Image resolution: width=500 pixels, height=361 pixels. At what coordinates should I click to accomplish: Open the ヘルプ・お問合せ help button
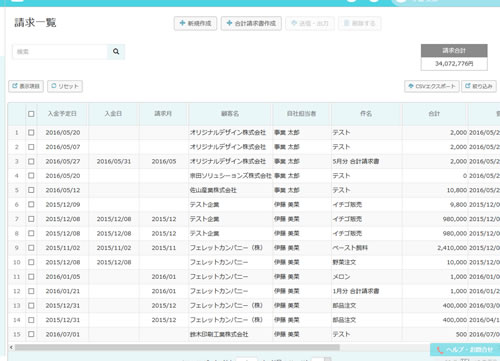click(465, 350)
